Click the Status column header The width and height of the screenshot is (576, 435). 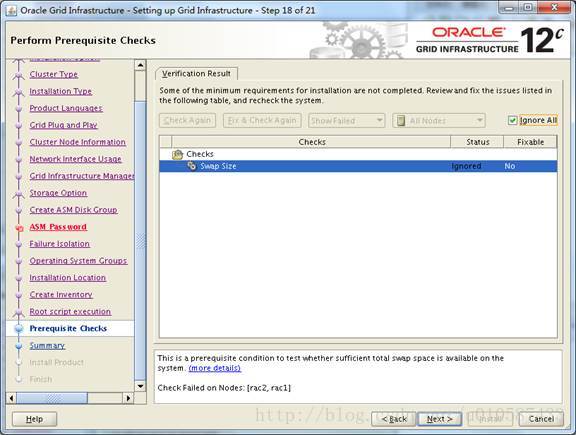point(477,142)
